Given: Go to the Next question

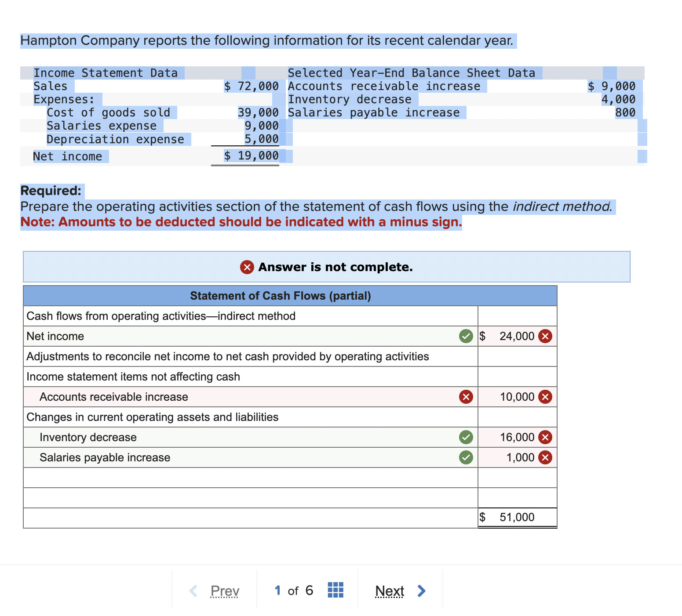Looking at the screenshot, I should click(x=390, y=591).
